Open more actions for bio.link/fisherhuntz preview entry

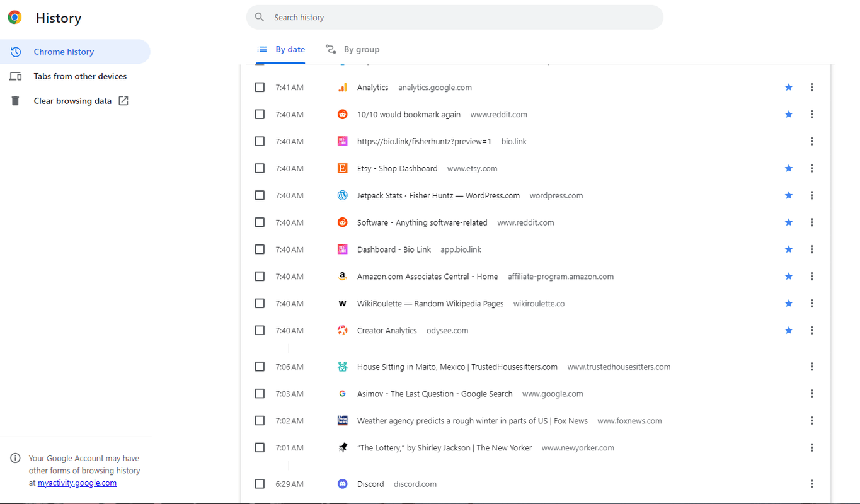(x=812, y=142)
